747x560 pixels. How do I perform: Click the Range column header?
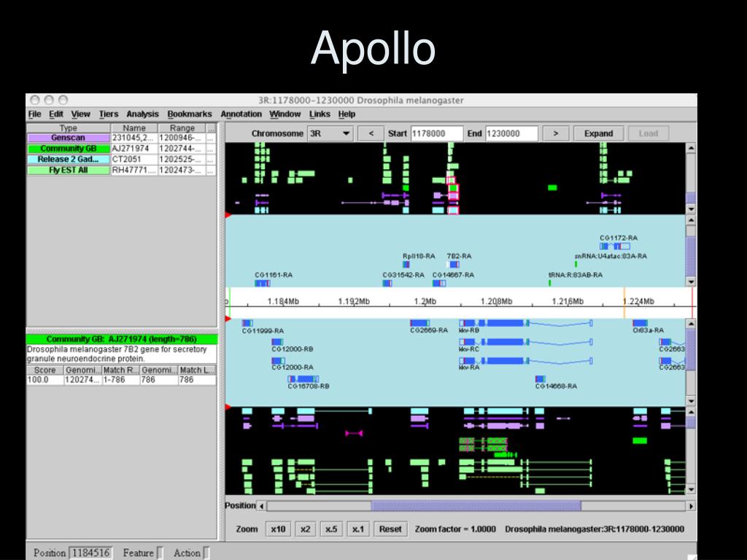(x=182, y=128)
